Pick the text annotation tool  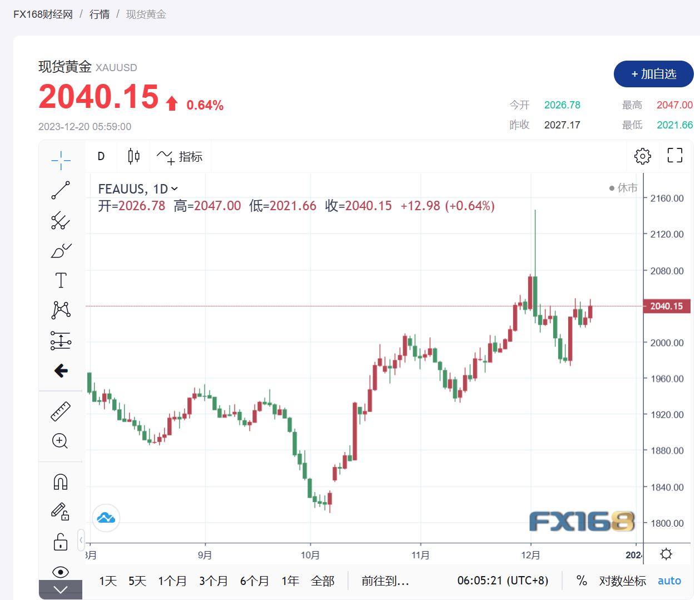[x=61, y=280]
